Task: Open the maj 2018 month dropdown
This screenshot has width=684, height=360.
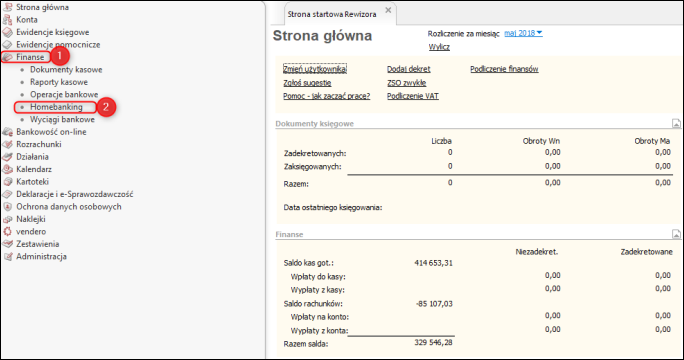Action: [x=523, y=33]
